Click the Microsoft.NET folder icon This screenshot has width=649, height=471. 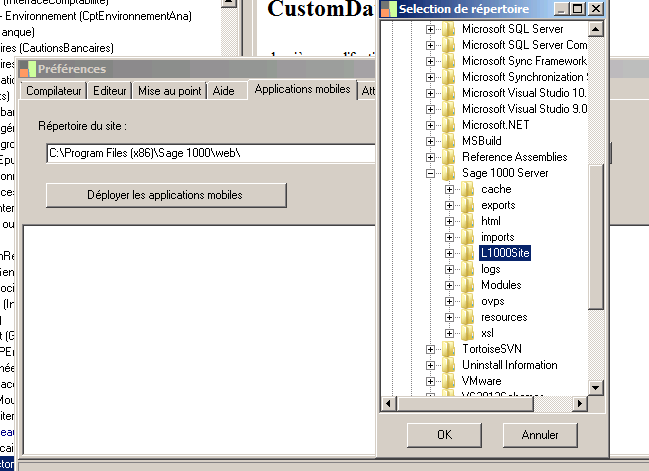tap(448, 125)
